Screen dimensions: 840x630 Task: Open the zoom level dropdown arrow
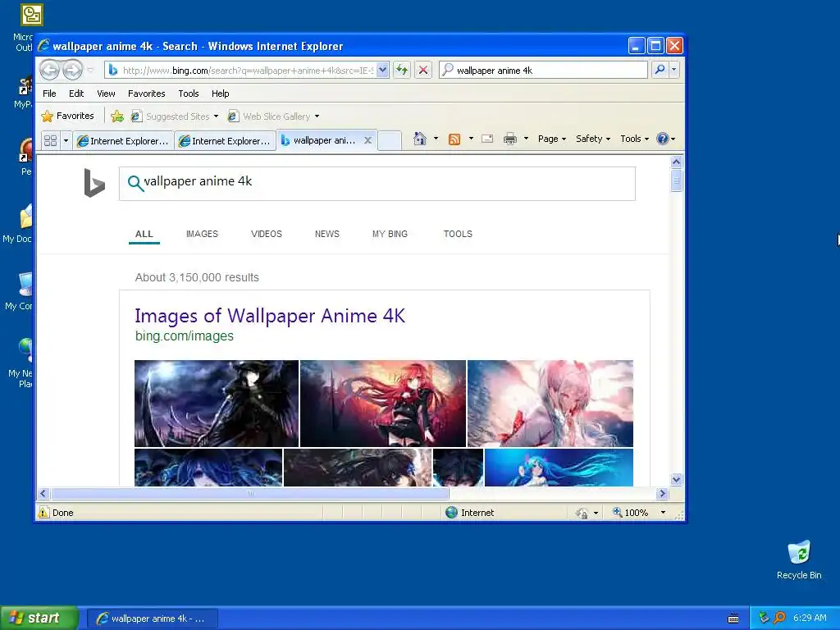pos(663,513)
